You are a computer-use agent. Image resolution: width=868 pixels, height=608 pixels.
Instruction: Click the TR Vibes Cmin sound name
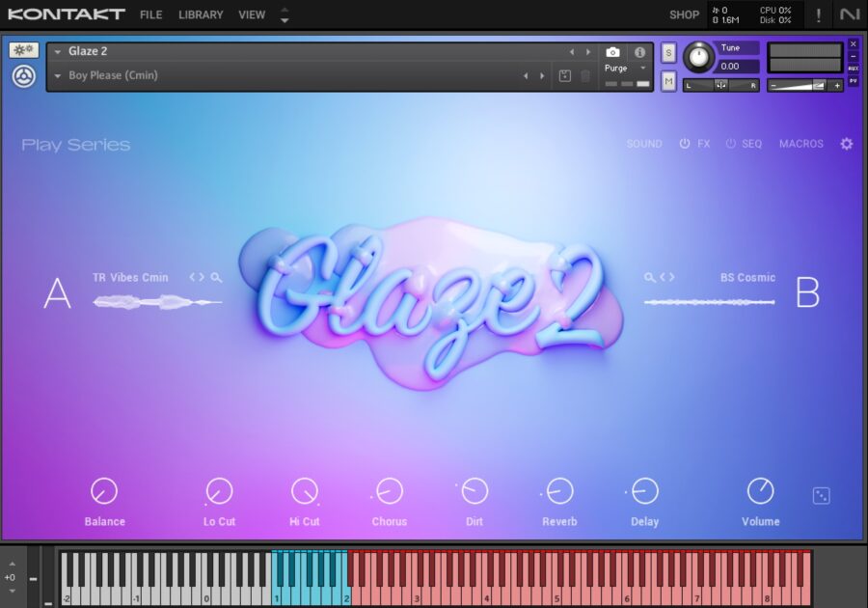(x=130, y=277)
